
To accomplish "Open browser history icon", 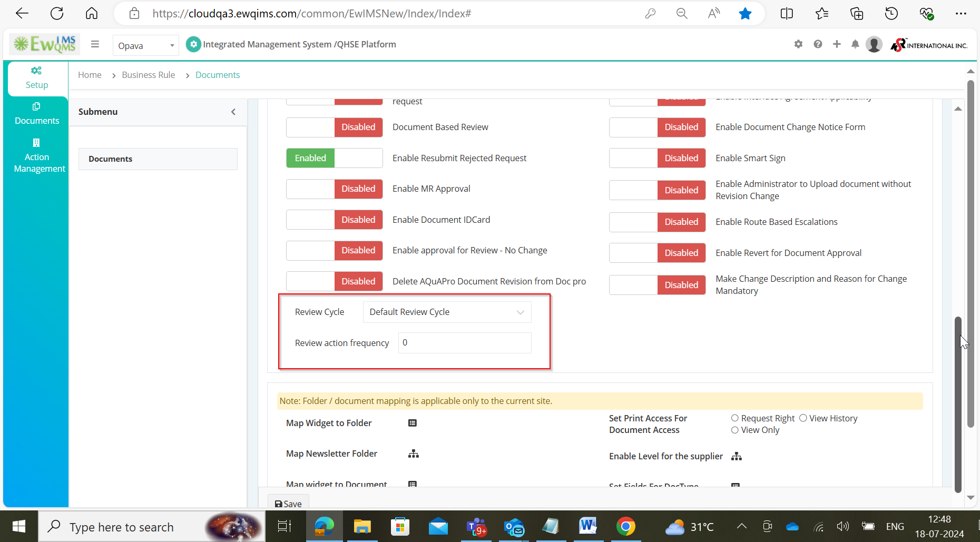I will click(x=891, y=14).
